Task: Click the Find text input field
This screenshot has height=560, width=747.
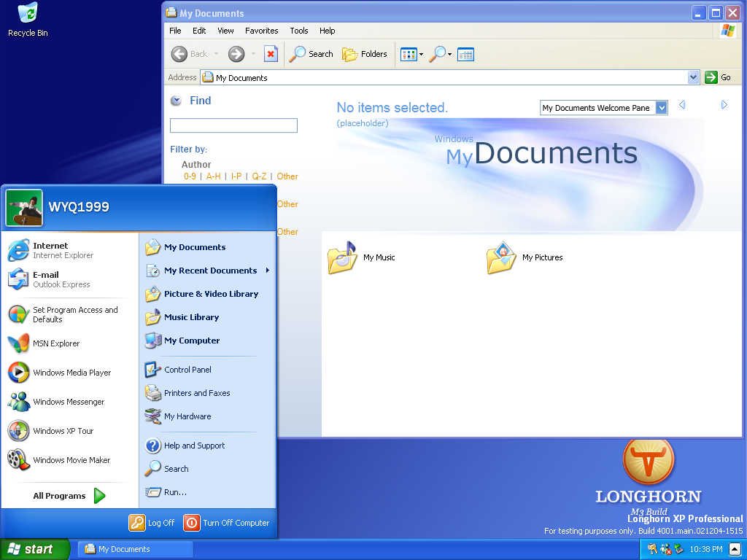Action: [233, 125]
